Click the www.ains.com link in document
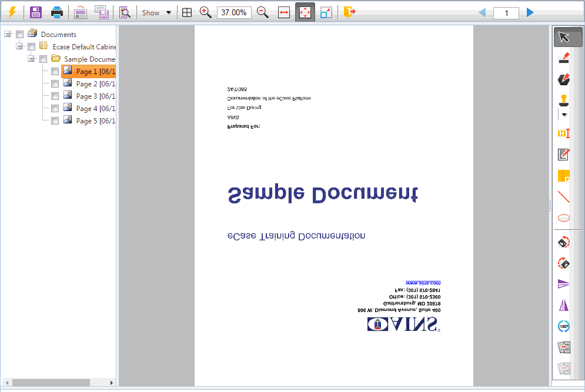 (423, 283)
